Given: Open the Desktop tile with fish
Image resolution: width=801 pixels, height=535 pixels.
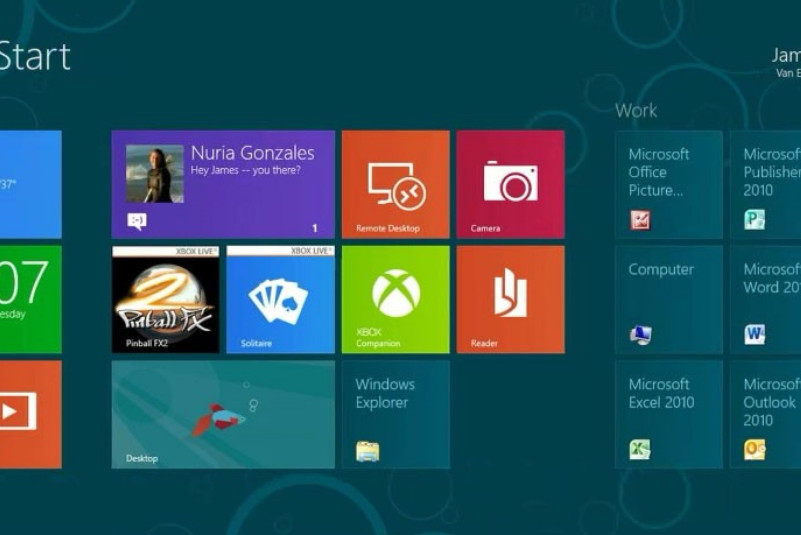Looking at the screenshot, I should [223, 414].
